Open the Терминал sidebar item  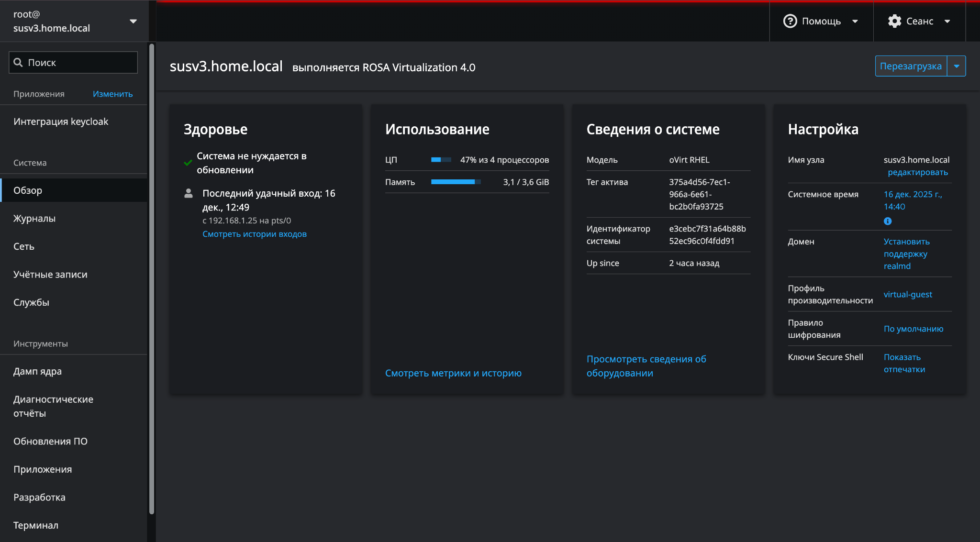click(36, 525)
